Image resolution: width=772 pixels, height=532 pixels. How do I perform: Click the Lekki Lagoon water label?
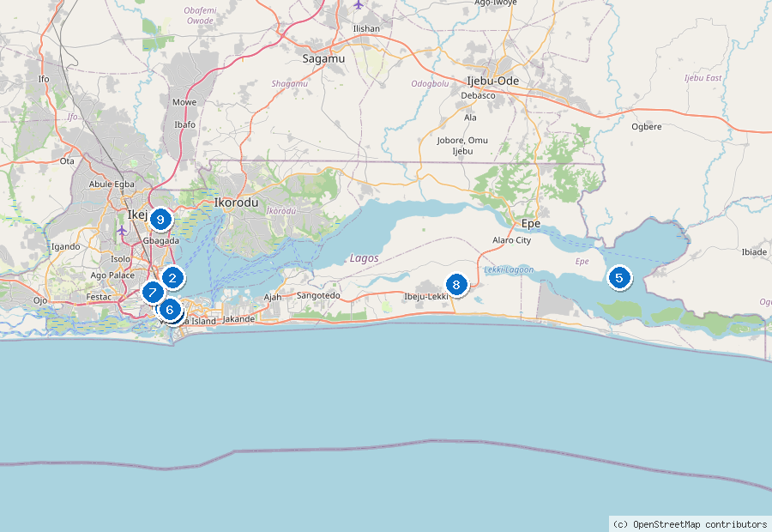click(509, 269)
